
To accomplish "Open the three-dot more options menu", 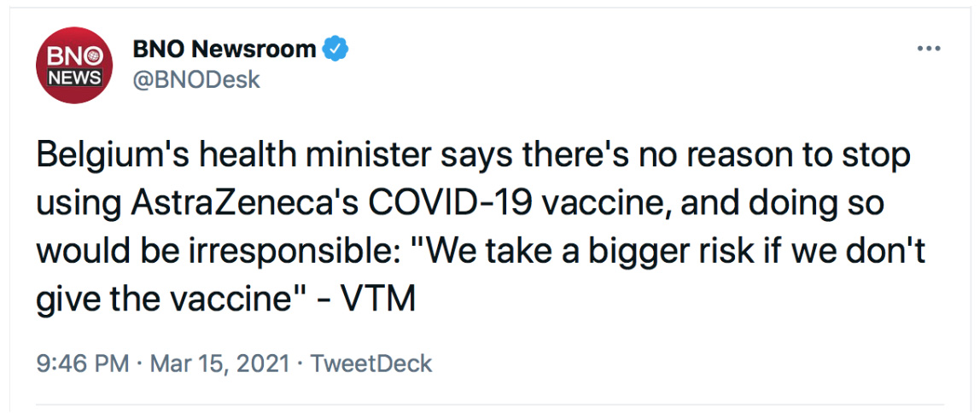I will pos(928,49).
